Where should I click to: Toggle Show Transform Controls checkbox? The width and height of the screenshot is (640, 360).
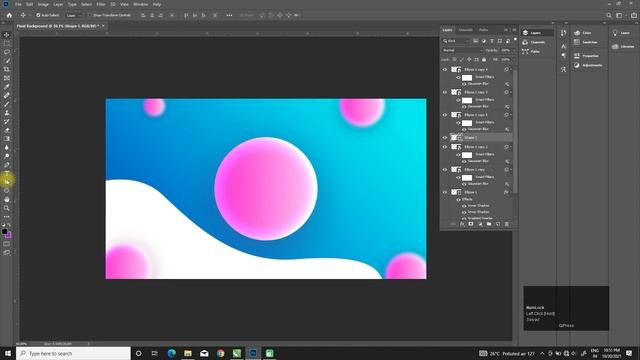[90, 16]
